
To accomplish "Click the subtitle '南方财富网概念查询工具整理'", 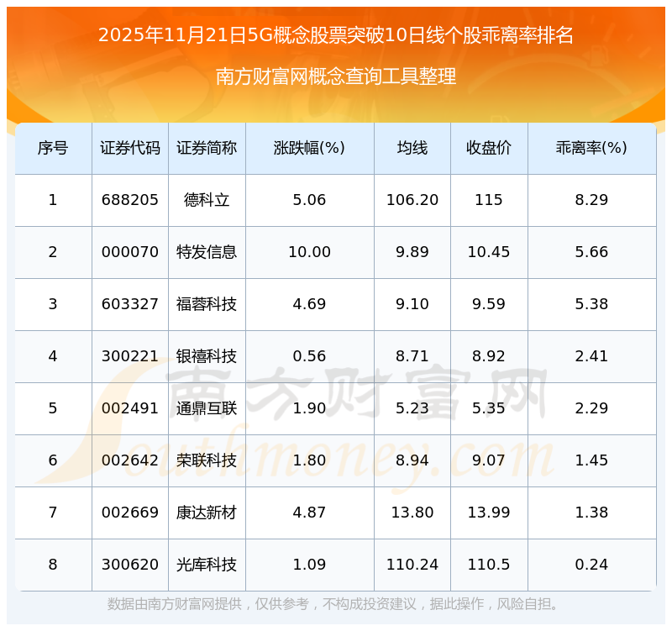I will point(335,76).
